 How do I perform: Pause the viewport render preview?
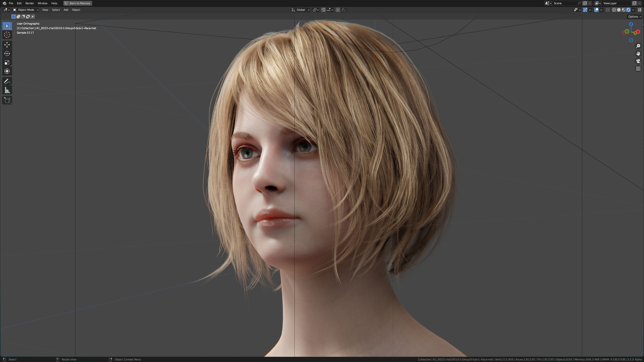coord(639,10)
